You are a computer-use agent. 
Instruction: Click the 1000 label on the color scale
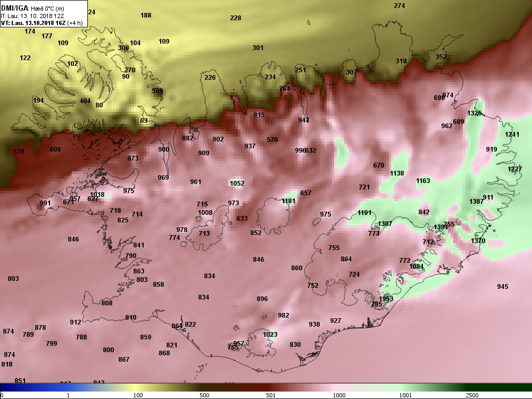[339, 395]
